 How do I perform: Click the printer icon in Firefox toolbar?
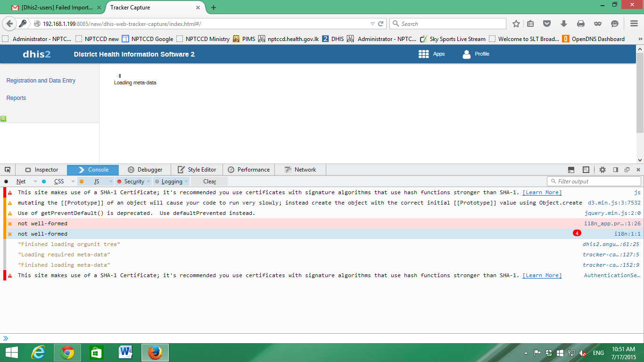click(581, 24)
